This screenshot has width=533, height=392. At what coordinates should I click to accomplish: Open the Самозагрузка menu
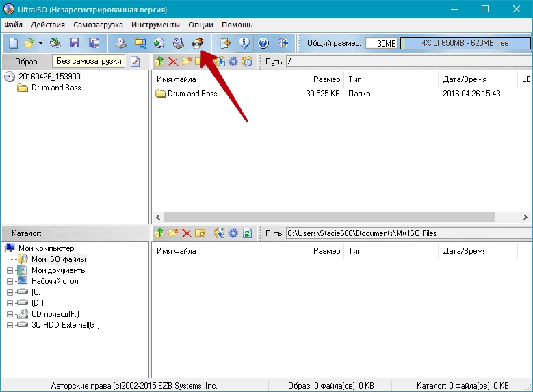pos(98,25)
